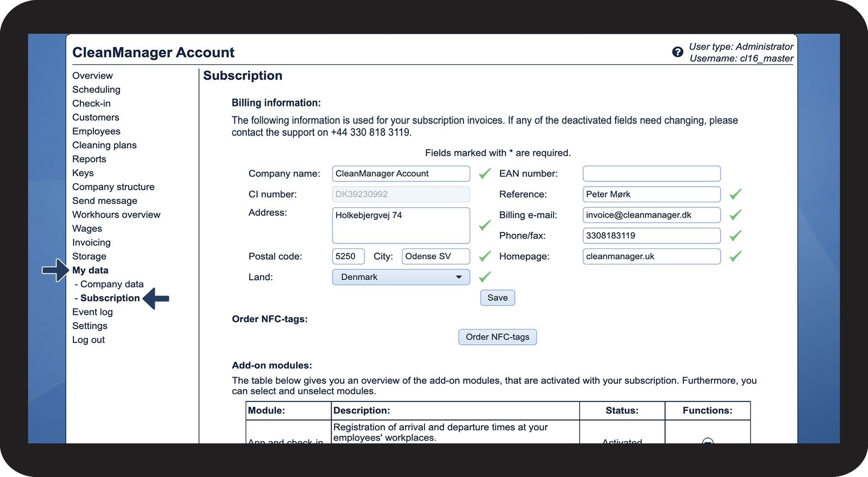Click the green checkmark beside Company name

pyautogui.click(x=485, y=173)
